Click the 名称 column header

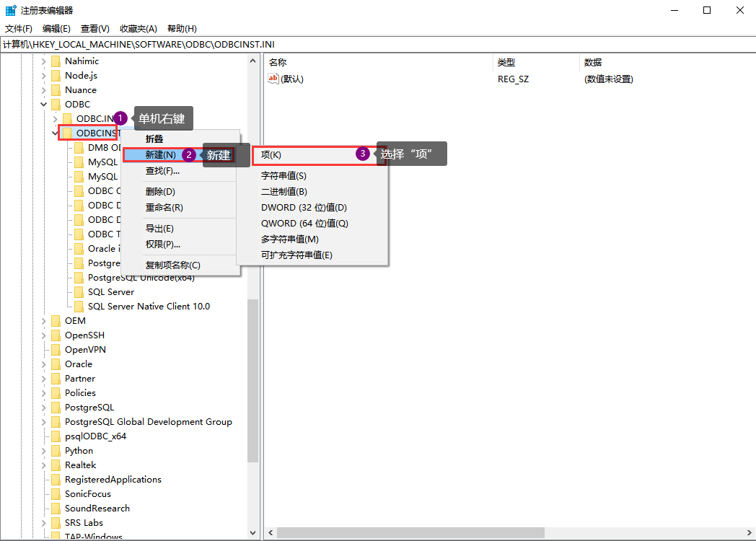coord(379,63)
